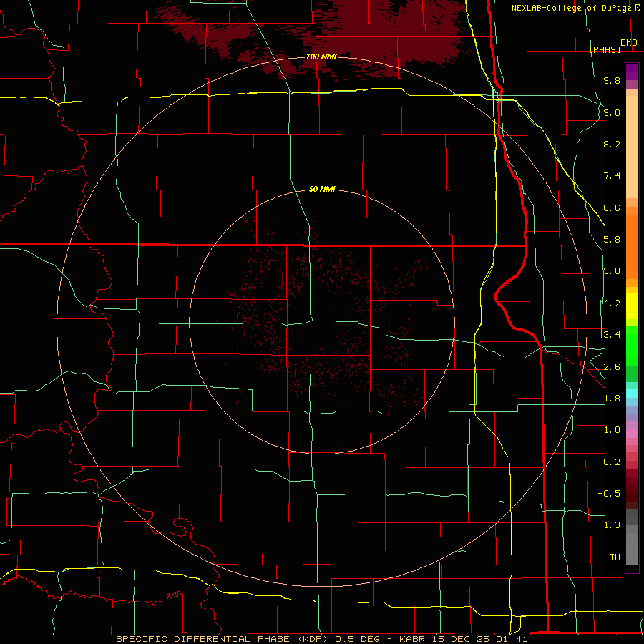Pick the orange segment of the color bar
Viewport: 644px width, 644px height.
pos(632,247)
